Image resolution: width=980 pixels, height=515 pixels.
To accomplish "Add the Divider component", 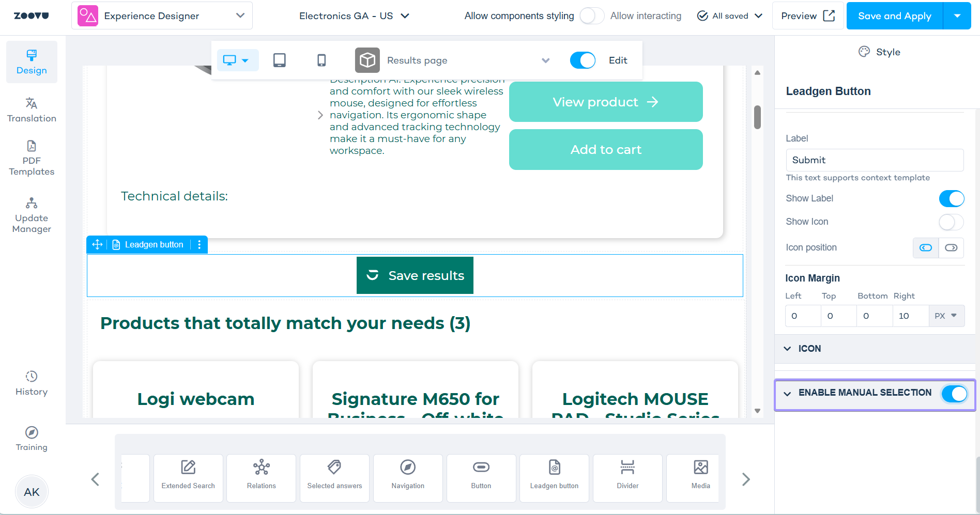I will tap(627, 478).
